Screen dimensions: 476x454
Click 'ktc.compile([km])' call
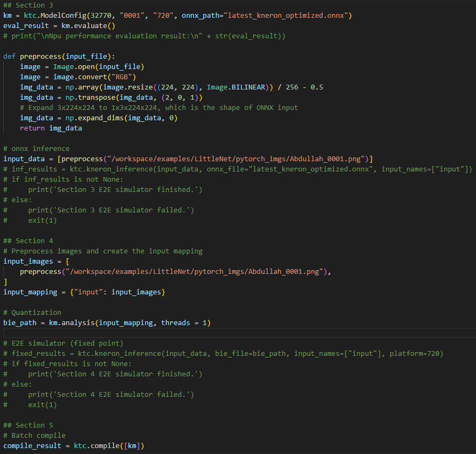(x=109, y=446)
